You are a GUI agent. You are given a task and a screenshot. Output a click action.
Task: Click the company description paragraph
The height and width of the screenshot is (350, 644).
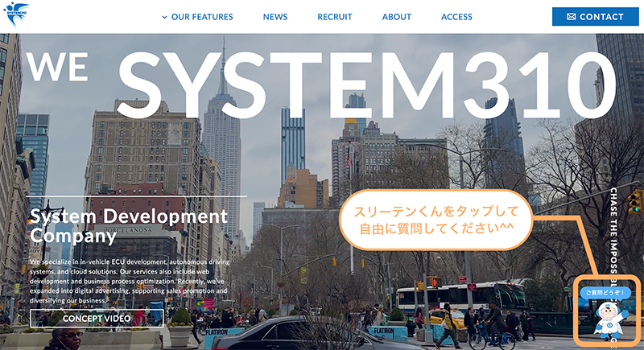click(129, 281)
